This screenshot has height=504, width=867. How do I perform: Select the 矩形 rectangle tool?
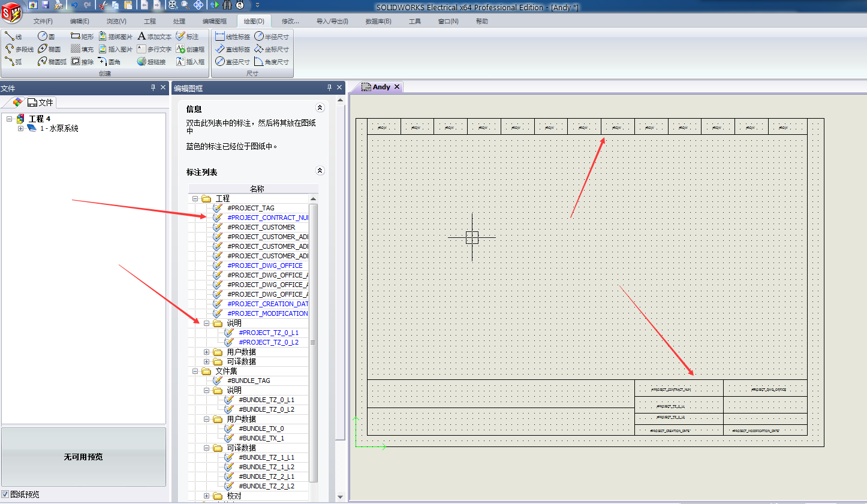pos(82,37)
